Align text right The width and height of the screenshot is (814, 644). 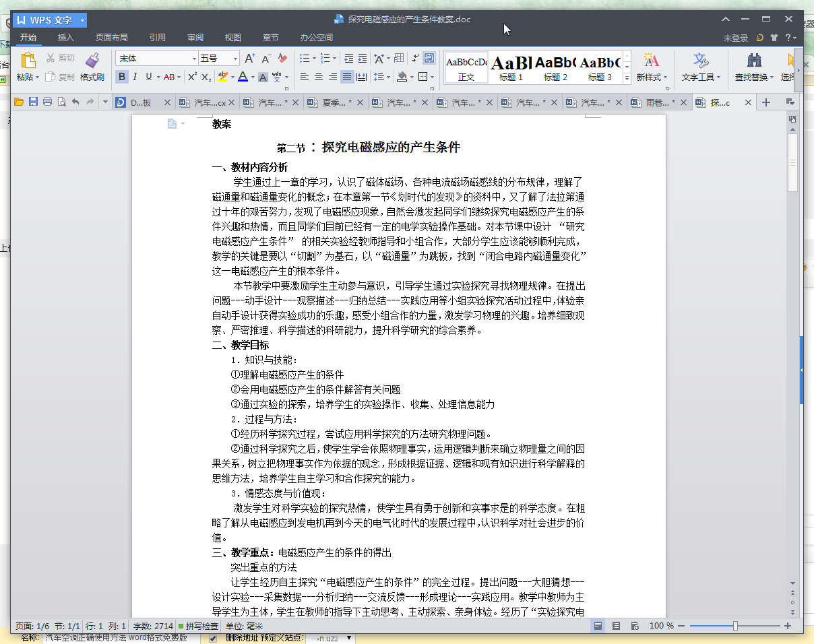click(333, 77)
